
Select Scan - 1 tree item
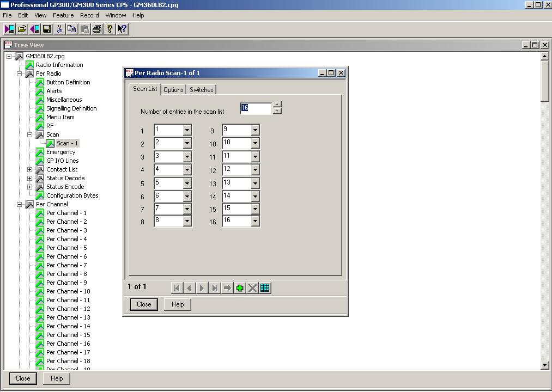point(67,143)
